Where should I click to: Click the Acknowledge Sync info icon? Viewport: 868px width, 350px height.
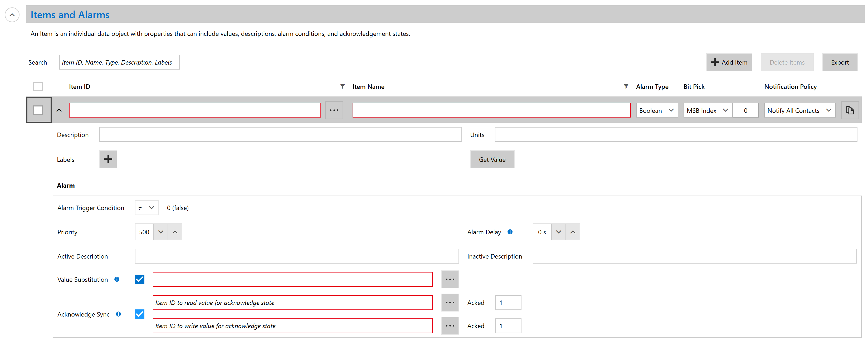tap(118, 314)
